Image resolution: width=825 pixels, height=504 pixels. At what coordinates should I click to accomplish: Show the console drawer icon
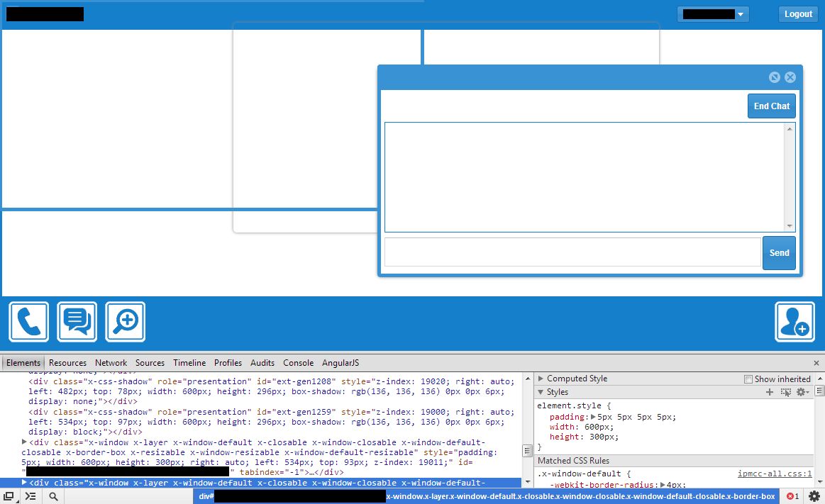(x=31, y=496)
